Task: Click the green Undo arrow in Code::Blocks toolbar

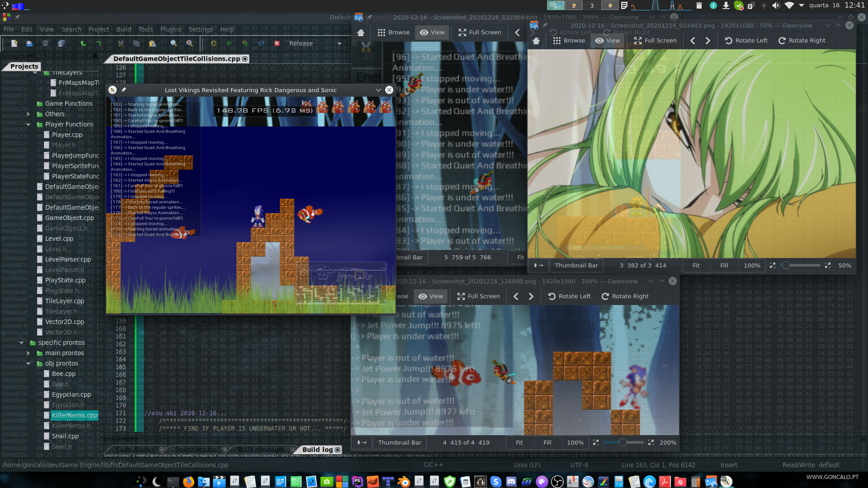Action: (83, 43)
